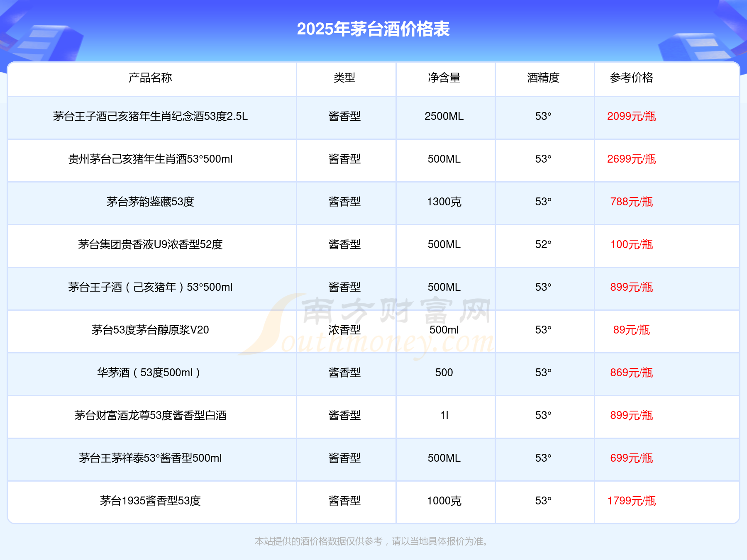Click alcohol degree 53° for 茅台1935
747x560 pixels.
coord(543,501)
